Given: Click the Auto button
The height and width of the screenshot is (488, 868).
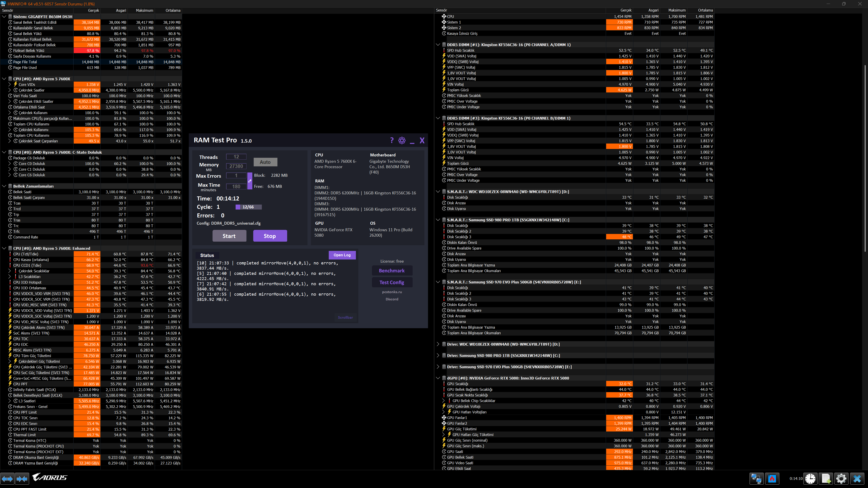Looking at the screenshot, I should point(265,162).
